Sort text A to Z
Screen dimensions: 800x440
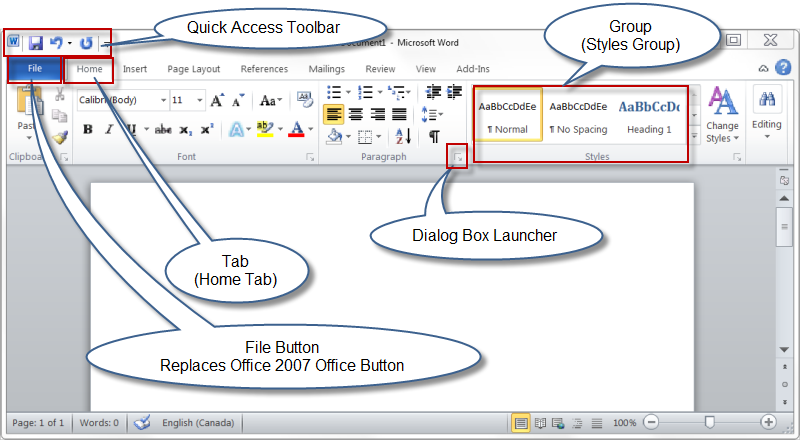(404, 136)
